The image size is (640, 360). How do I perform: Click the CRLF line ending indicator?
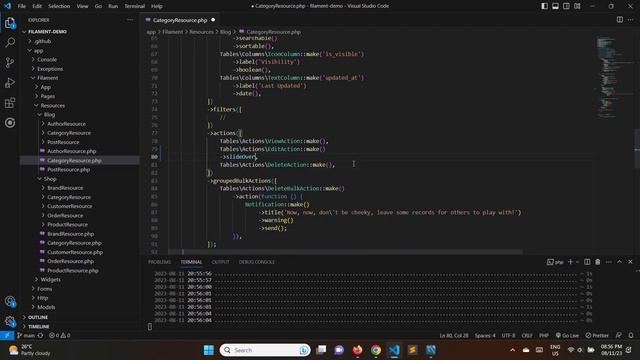(527, 335)
